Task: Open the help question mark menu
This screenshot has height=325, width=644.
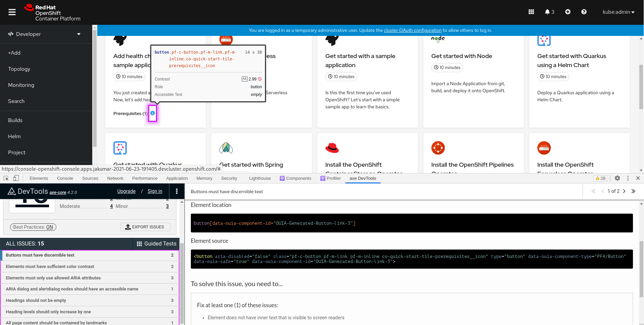Action: (x=584, y=12)
